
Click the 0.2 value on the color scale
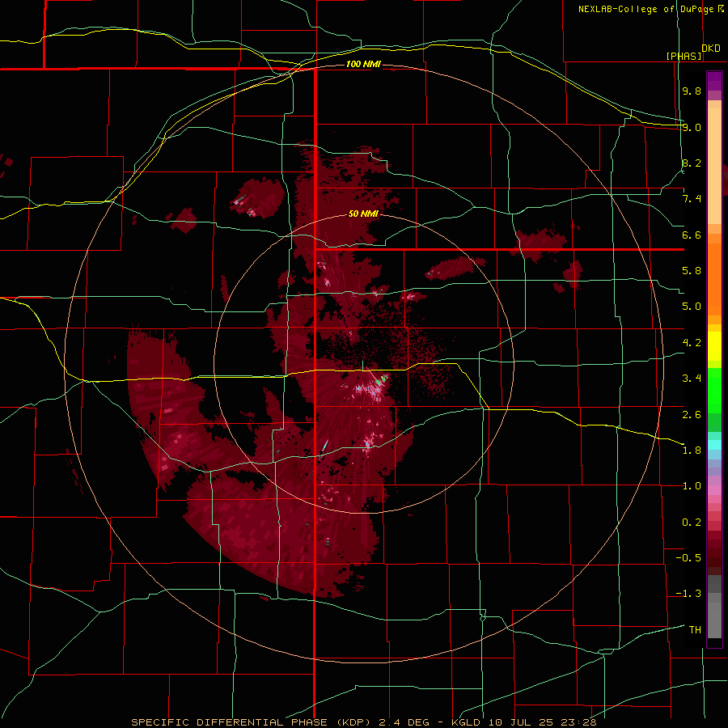point(692,523)
